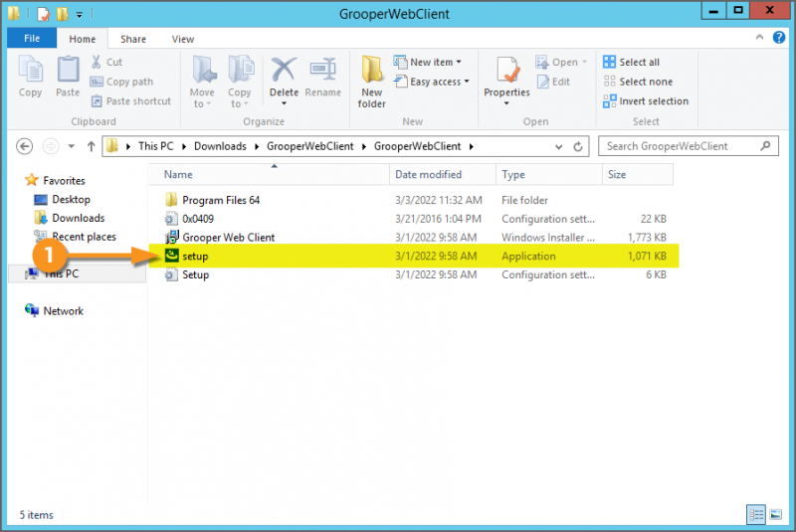
Task: Expand the Delete options arrow
Action: click(285, 104)
